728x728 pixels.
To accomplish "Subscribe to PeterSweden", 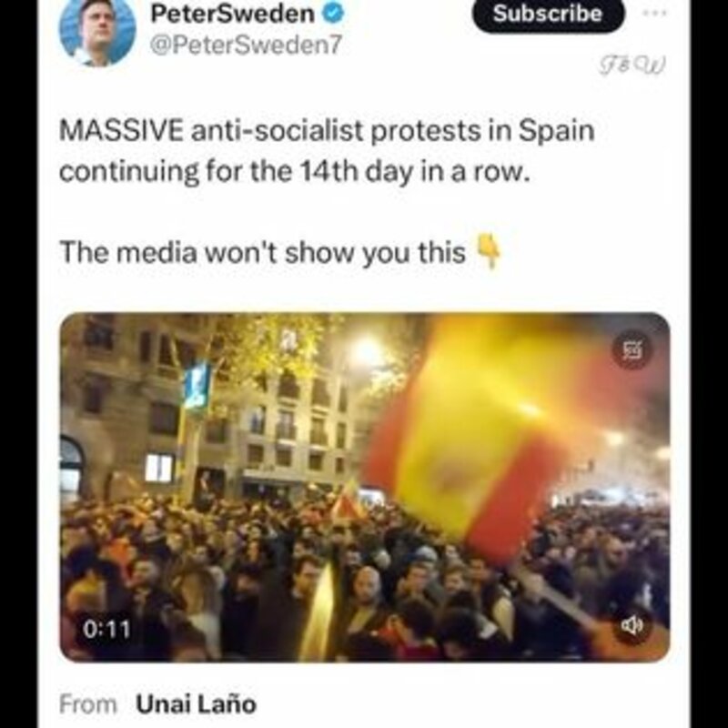I will tap(548, 14).
